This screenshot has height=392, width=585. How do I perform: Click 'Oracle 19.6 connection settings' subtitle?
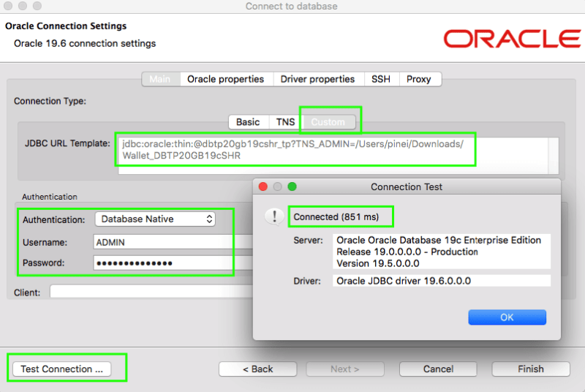click(85, 43)
